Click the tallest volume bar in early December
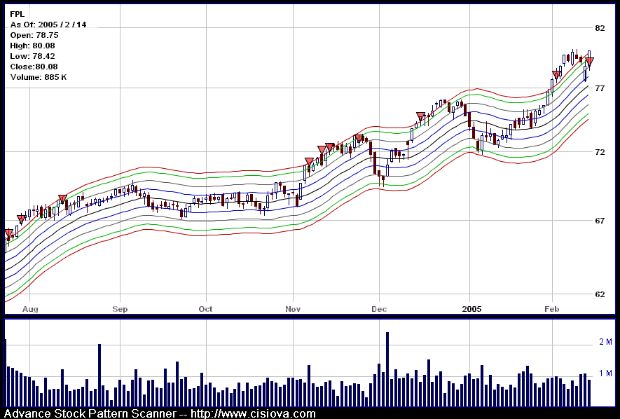The width and height of the screenshot is (620, 419). pyautogui.click(x=388, y=369)
